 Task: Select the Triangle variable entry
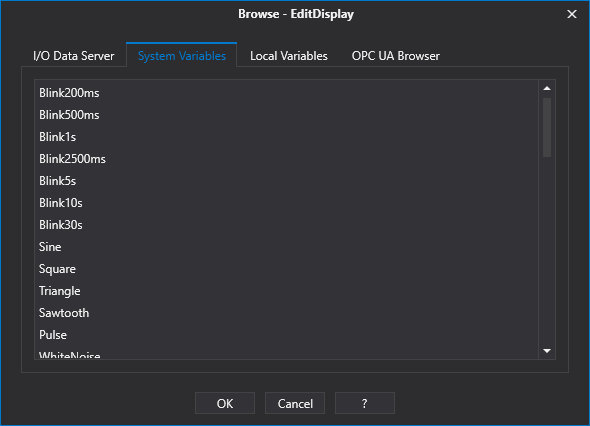click(286, 291)
